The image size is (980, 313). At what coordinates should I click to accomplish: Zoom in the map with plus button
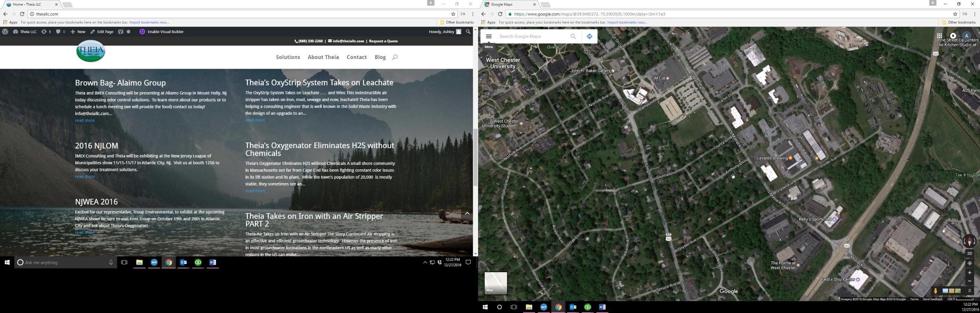point(970,273)
